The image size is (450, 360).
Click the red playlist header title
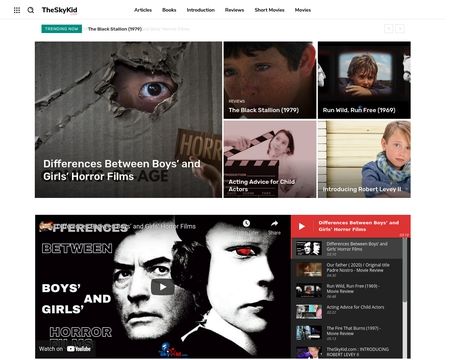(358, 226)
